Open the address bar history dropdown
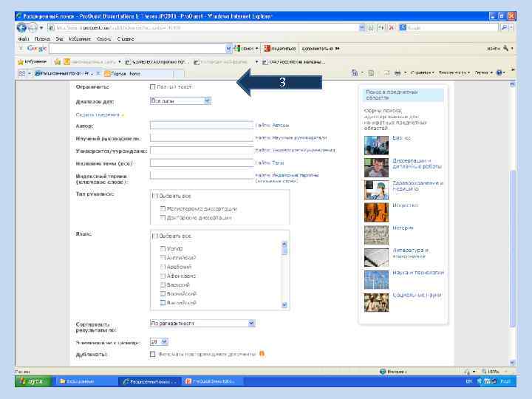Image resolution: width=532 pixels, height=399 pixels. pos(361,27)
